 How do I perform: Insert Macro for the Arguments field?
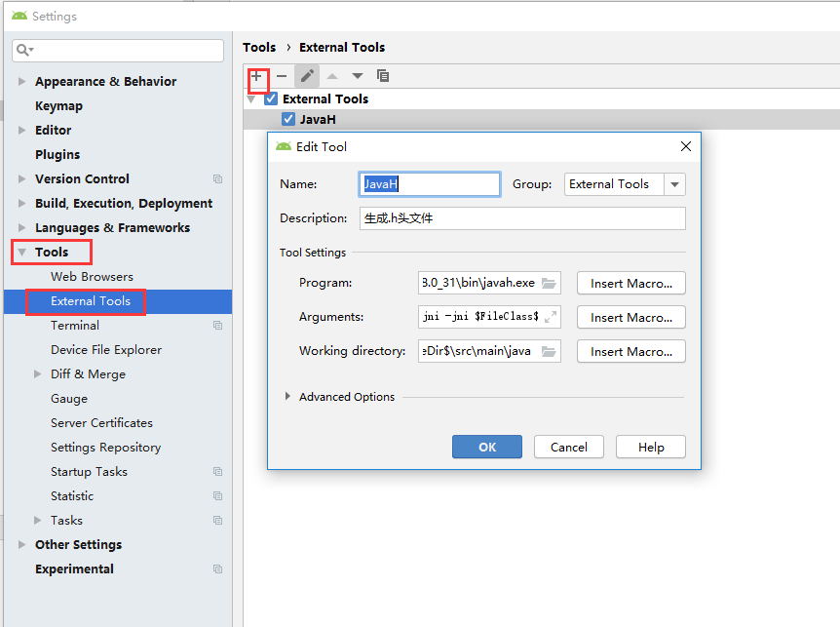tap(631, 317)
